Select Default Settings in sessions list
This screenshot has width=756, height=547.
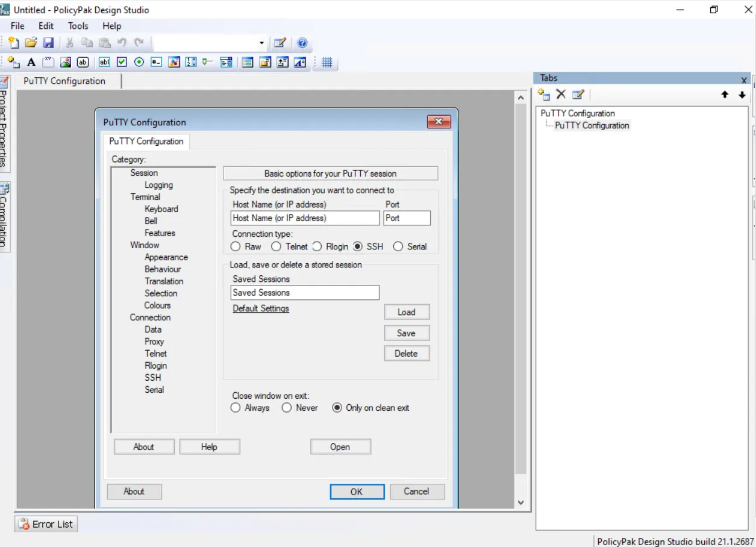(x=261, y=308)
